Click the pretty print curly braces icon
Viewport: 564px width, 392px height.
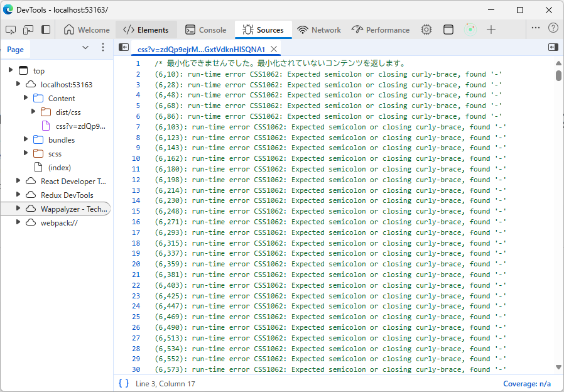pos(124,383)
